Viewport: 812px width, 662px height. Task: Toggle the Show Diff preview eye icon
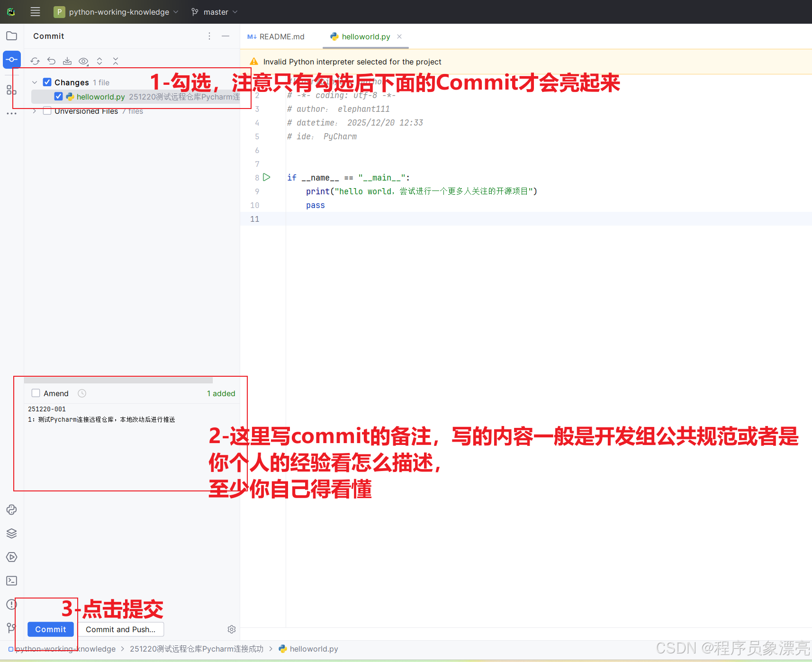click(x=83, y=61)
